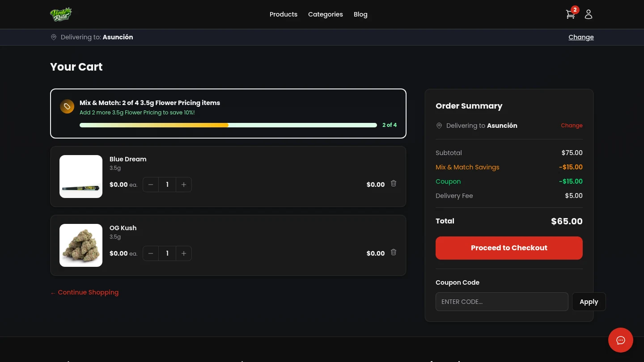The image size is (644, 362).
Task: Click location pin in delivery bar
Action: click(x=54, y=37)
